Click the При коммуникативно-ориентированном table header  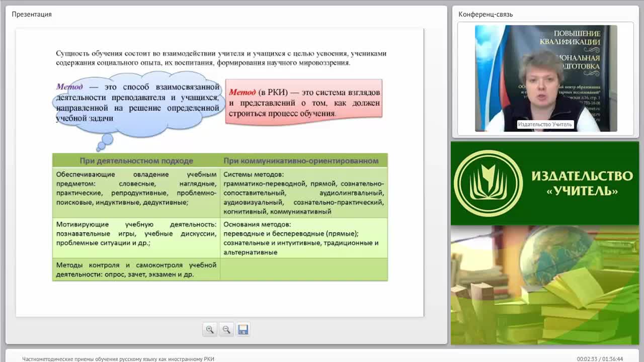pos(304,161)
